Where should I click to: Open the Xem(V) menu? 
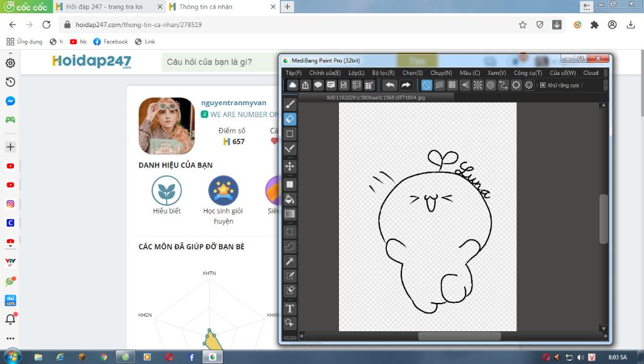497,73
